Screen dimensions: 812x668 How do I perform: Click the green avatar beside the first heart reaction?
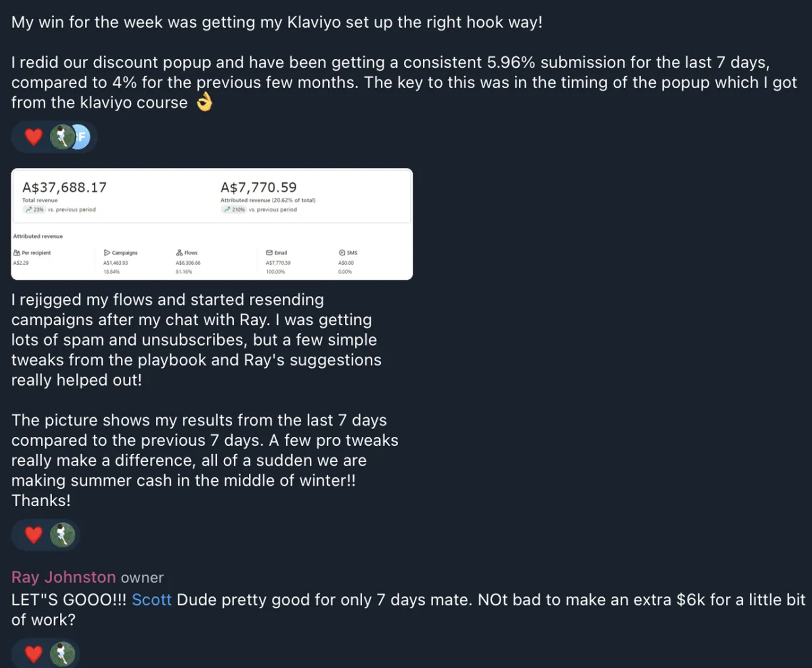pos(62,137)
